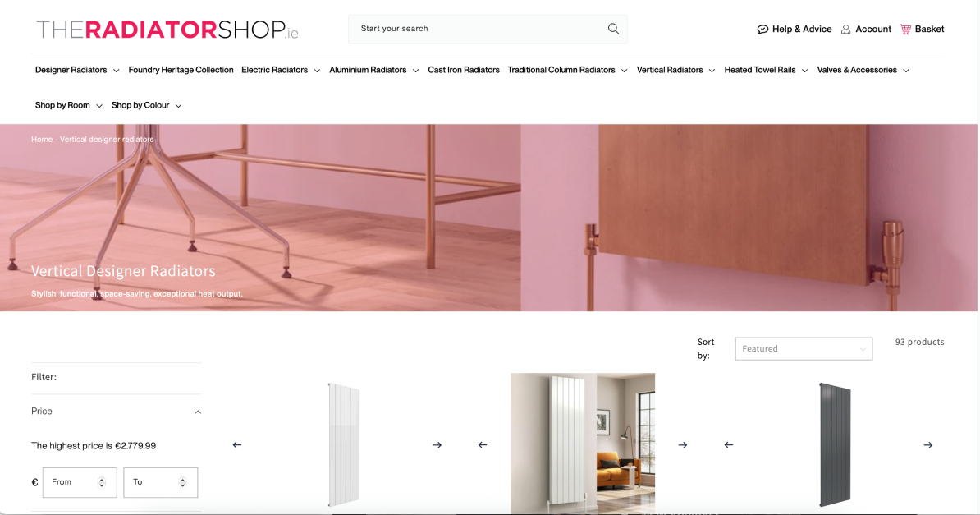This screenshot has width=980, height=515.
Task: Increase the From price stepper
Action: [101, 480]
